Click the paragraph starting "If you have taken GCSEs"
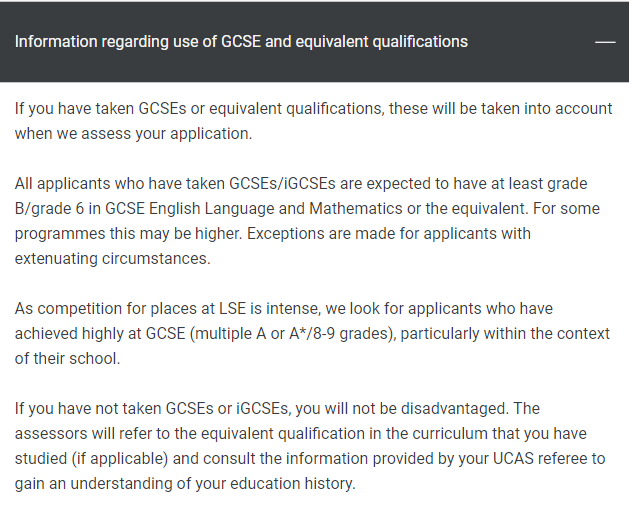 [x=313, y=121]
